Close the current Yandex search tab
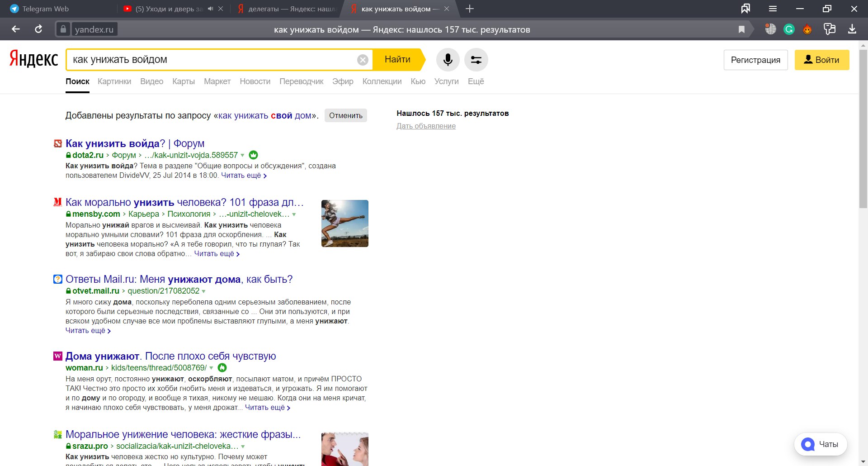Viewport: 868px width, 466px height. (447, 9)
